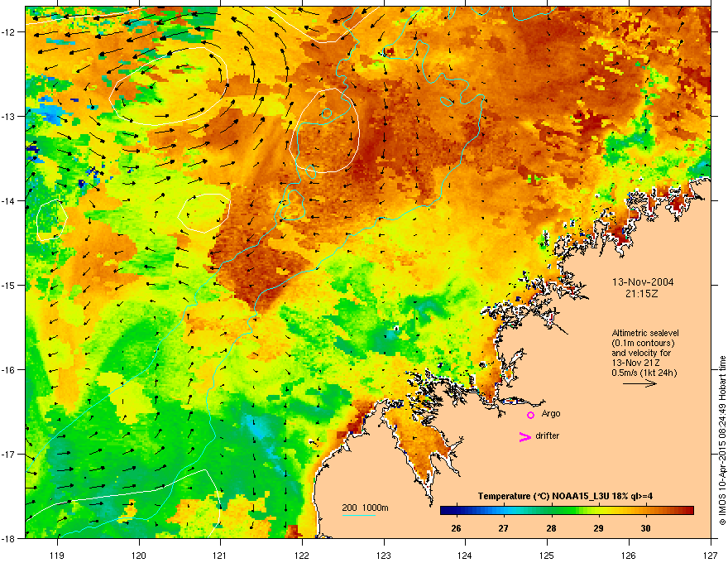The image size is (728, 563).
Task: Click the '(0.1m contours)' caption line
Action: (x=643, y=343)
